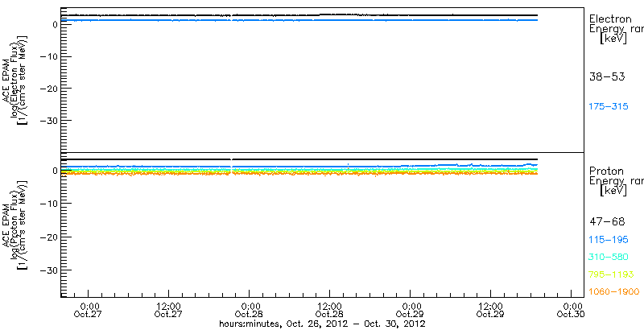
Task: Click the 12:00 Oct.29 time axis label
Action: click(491, 311)
